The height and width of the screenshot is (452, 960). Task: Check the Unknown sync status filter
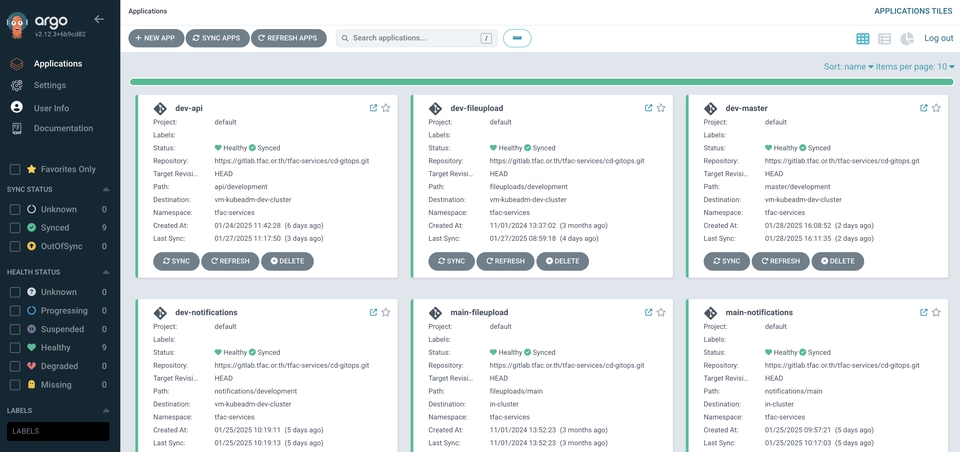[15, 209]
